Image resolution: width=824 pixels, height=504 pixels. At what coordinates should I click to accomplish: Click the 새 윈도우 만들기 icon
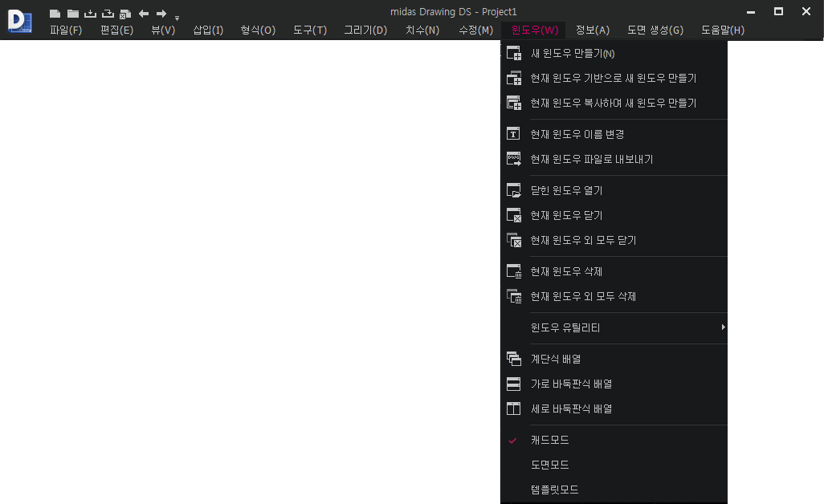(514, 54)
